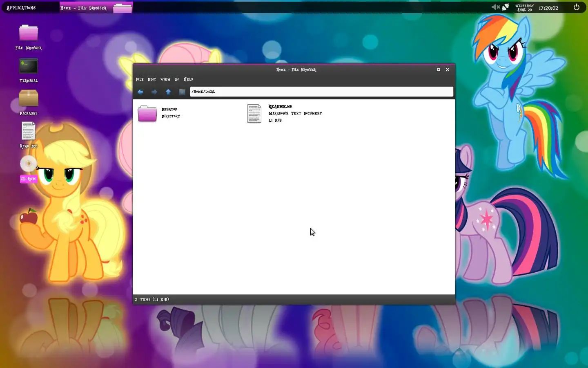Click the power button icon
588x368 pixels.
click(x=577, y=7)
